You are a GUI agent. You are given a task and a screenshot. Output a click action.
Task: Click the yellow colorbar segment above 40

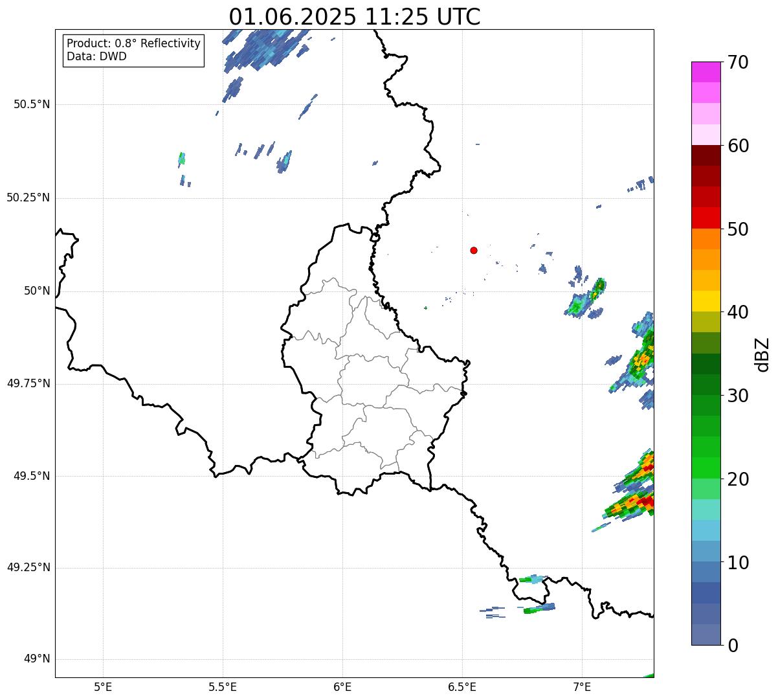[706, 301]
